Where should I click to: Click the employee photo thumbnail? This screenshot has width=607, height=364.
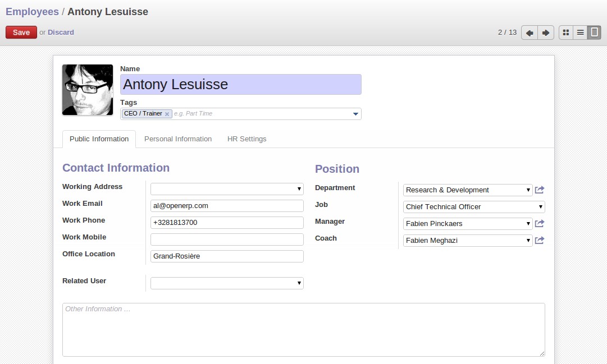tap(88, 90)
